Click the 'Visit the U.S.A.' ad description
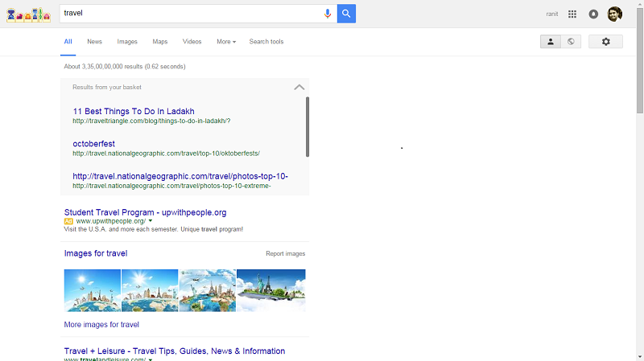This screenshot has height=361, width=644. 153,229
